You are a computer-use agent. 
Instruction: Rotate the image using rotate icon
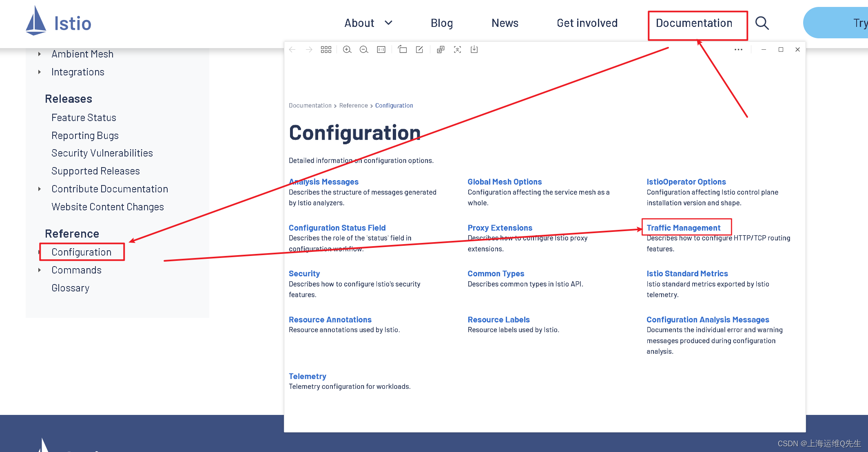(x=402, y=50)
